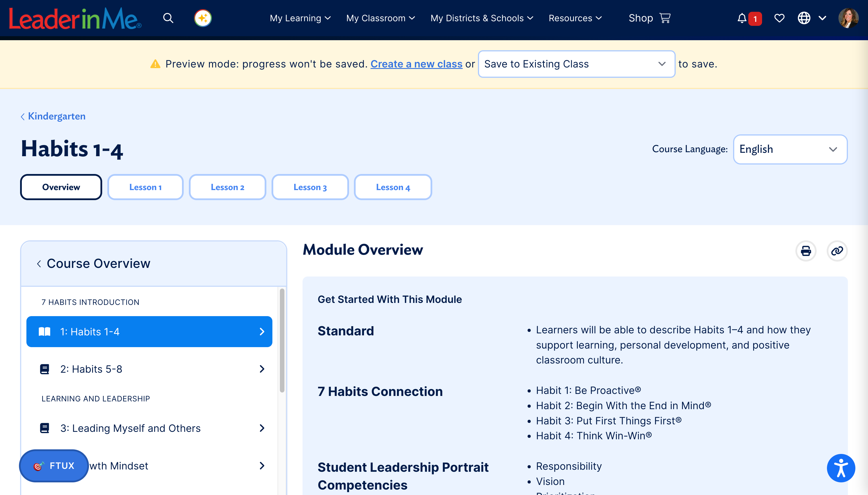Click the Leader in Me logo
Screen dimensions: 868x495
(x=75, y=18)
